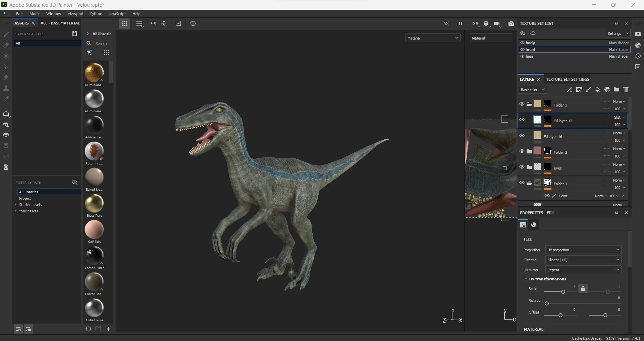Toggle visibility of Fill layer 16
Viewport: 644px width, 341px height.
[522, 136]
